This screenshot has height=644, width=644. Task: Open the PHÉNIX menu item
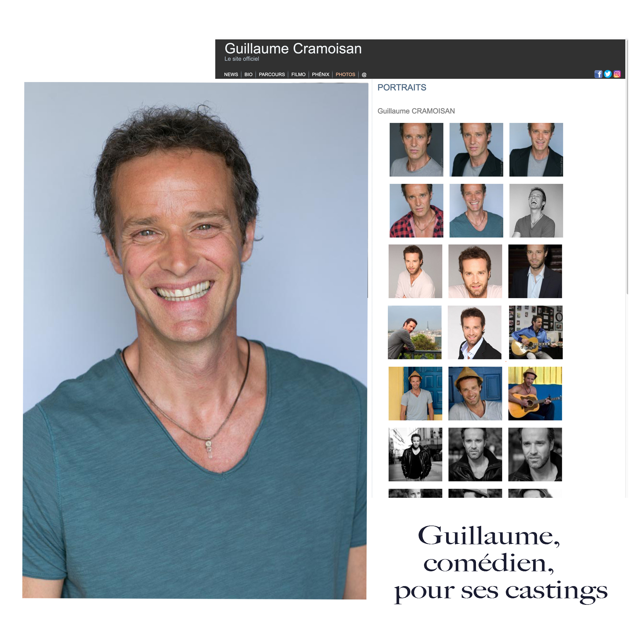click(320, 74)
